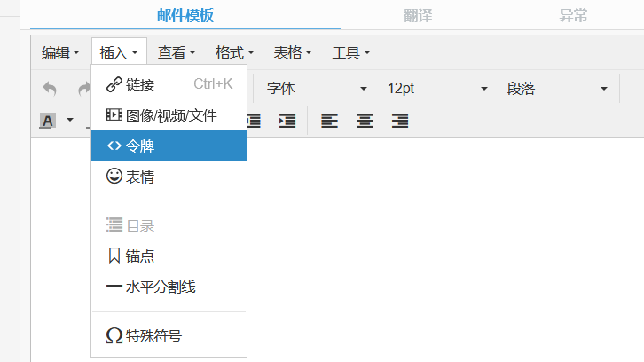The width and height of the screenshot is (644, 362).
Task: Align text to the left
Action: (x=329, y=121)
